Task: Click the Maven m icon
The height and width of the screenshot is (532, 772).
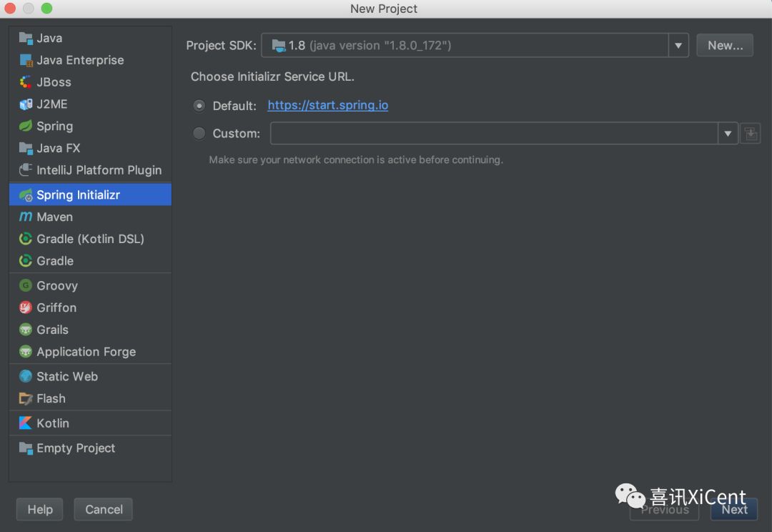Action: click(26, 217)
